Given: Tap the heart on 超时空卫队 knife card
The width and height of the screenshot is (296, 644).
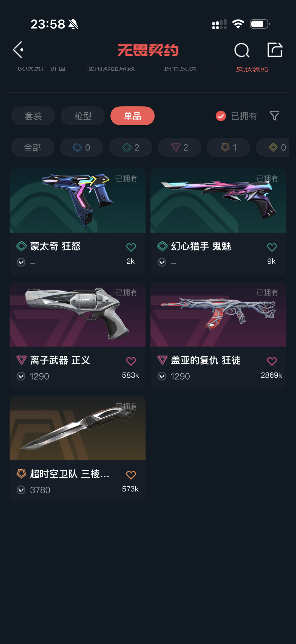Looking at the screenshot, I should (131, 475).
